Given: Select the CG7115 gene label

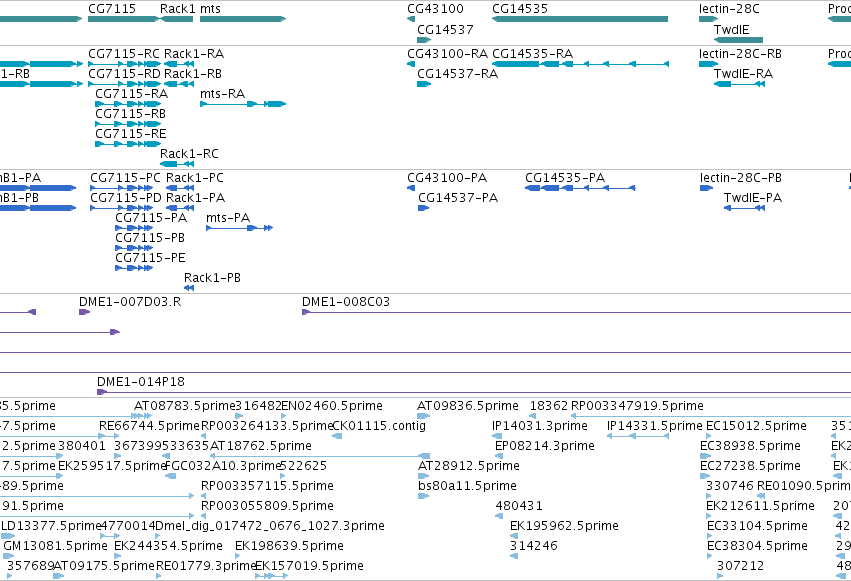Looking at the screenshot, I should (x=112, y=9).
